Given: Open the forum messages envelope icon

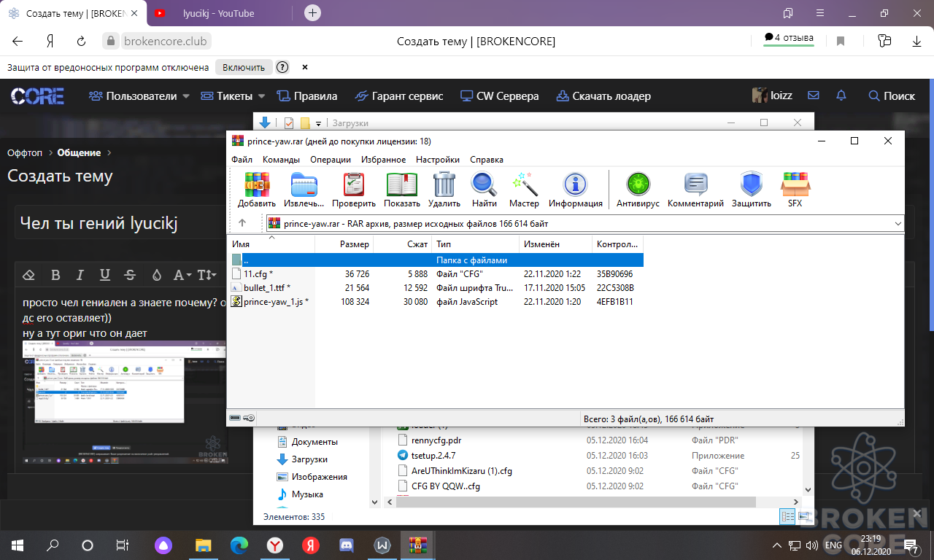Looking at the screenshot, I should [814, 96].
